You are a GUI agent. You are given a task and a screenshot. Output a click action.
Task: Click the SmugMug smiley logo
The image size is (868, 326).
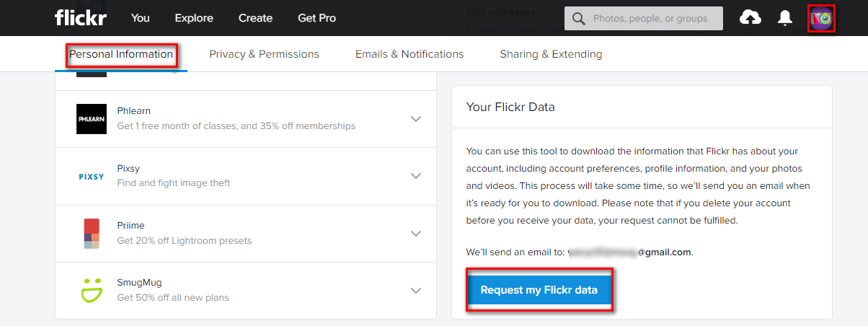pyautogui.click(x=92, y=290)
